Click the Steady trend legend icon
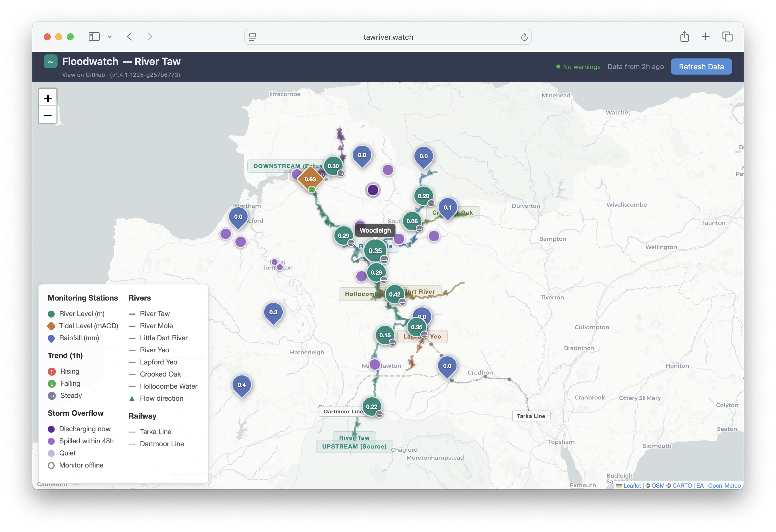Image resolution: width=776 pixels, height=532 pixels. pyautogui.click(x=52, y=396)
